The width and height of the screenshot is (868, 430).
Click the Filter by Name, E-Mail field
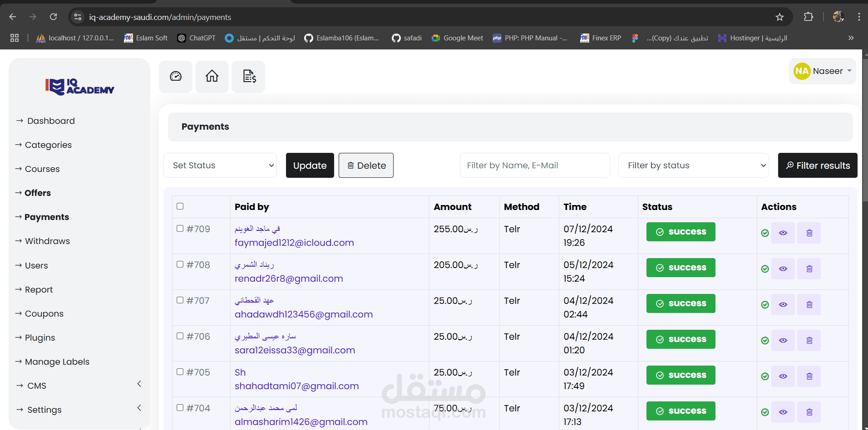point(534,166)
